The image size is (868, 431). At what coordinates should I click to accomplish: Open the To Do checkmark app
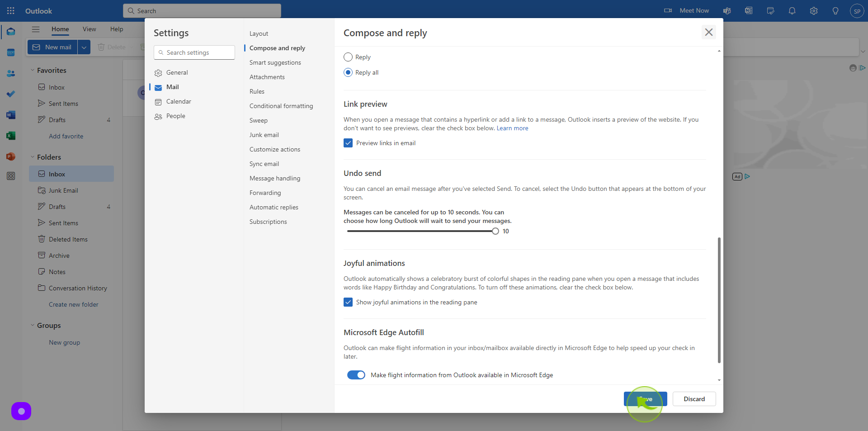tap(11, 94)
